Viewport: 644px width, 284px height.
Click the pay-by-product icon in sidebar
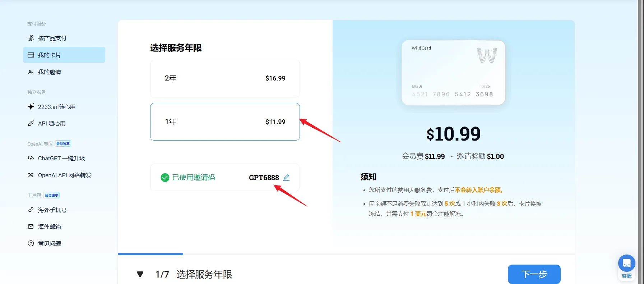click(x=31, y=38)
